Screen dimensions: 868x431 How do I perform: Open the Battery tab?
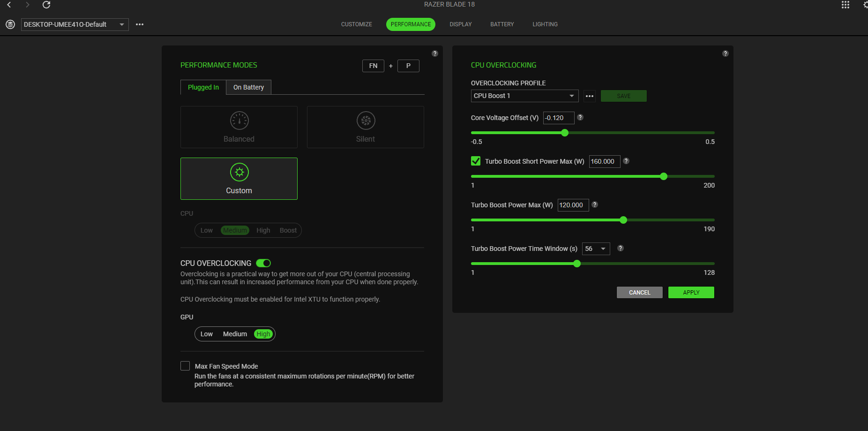coord(502,24)
